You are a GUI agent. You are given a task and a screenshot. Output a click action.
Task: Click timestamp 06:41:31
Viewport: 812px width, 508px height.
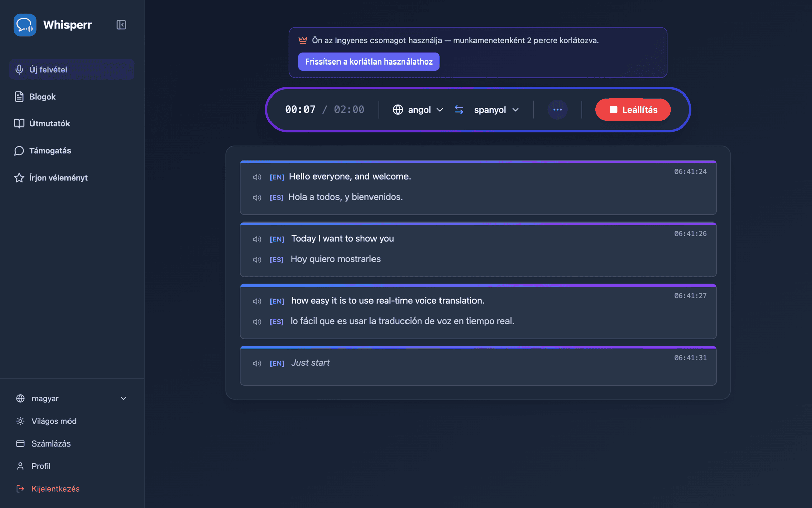(x=690, y=358)
